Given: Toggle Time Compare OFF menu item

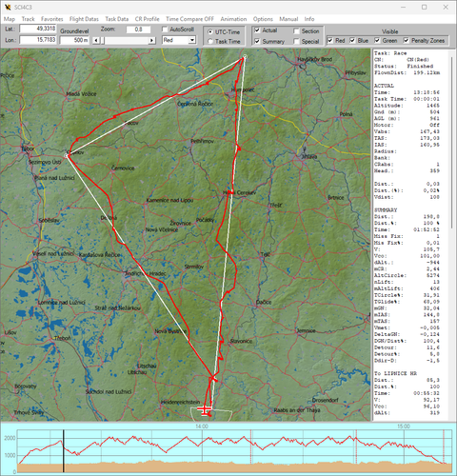Looking at the screenshot, I should click(x=189, y=19).
